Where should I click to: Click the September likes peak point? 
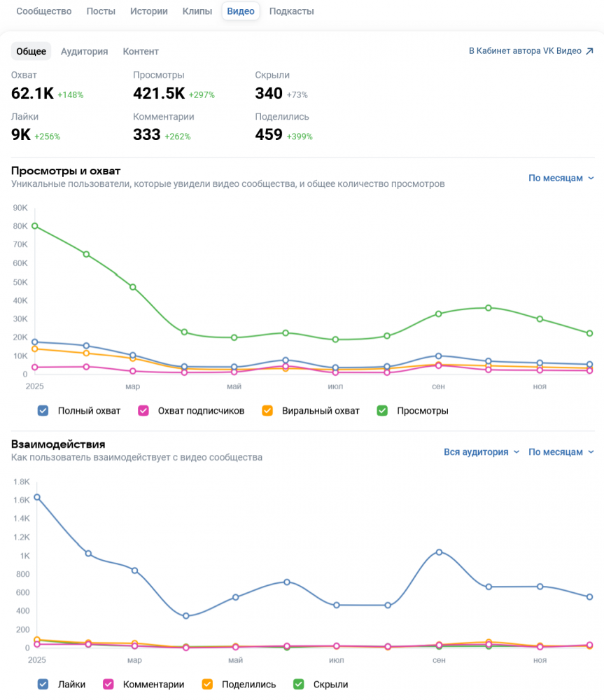pos(439,552)
